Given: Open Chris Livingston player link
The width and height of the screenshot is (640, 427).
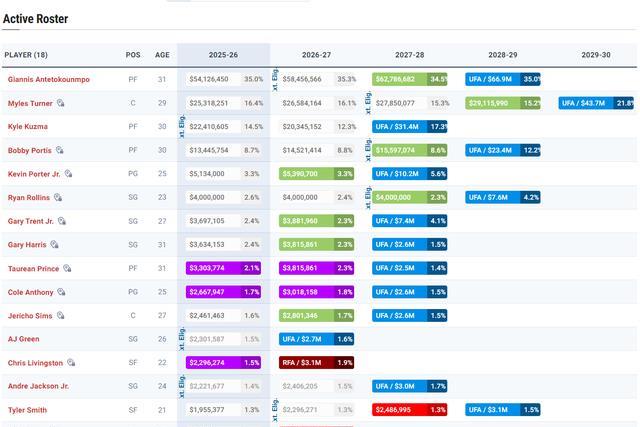Looking at the screenshot, I should [x=35, y=363].
